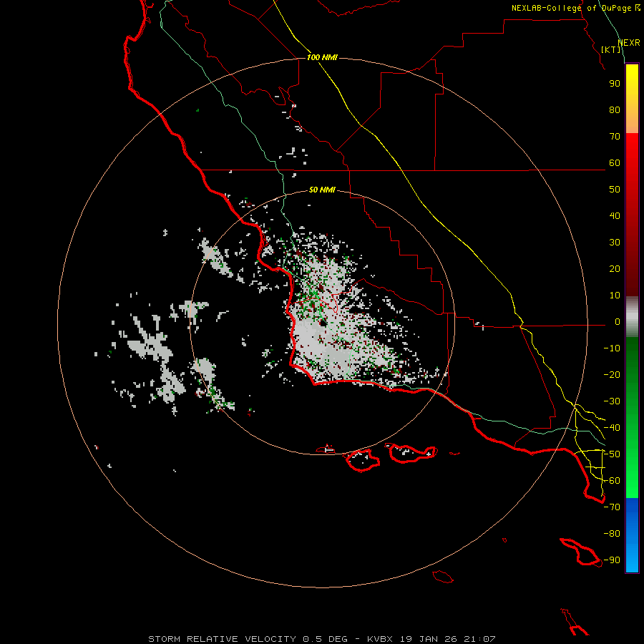The image size is (644, 644).
Task: Click the blue bottom segment of the color bar
Action: click(x=632, y=535)
